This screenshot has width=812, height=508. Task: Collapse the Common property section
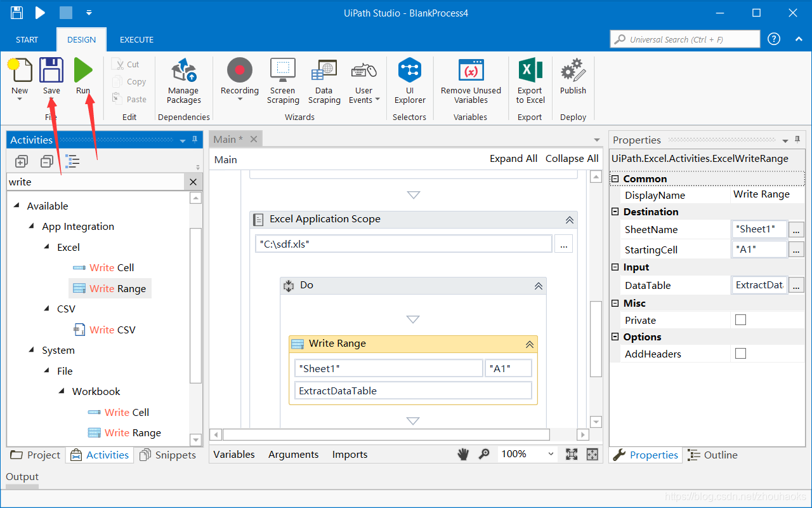coord(615,179)
